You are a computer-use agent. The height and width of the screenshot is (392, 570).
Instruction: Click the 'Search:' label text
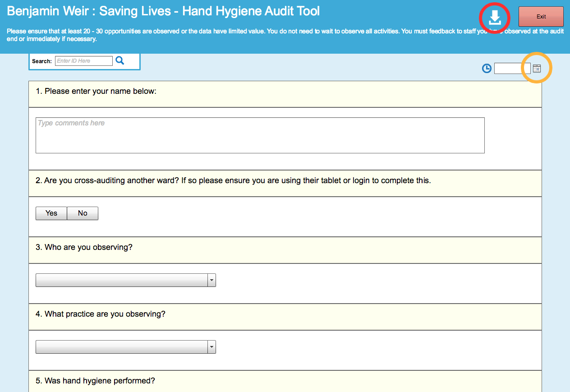(x=42, y=61)
